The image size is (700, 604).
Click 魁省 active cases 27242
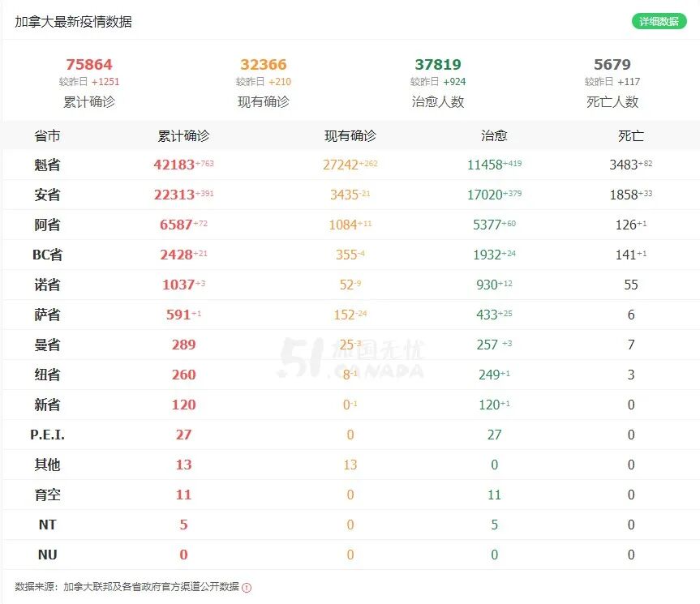click(x=341, y=165)
